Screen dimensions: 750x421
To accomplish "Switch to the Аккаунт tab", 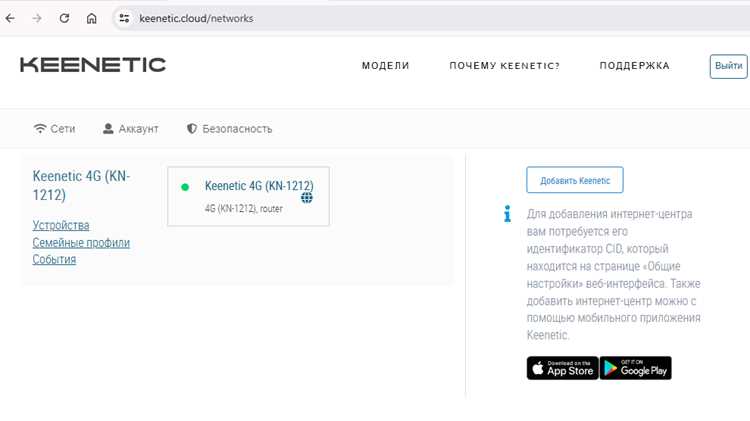I will tap(131, 129).
